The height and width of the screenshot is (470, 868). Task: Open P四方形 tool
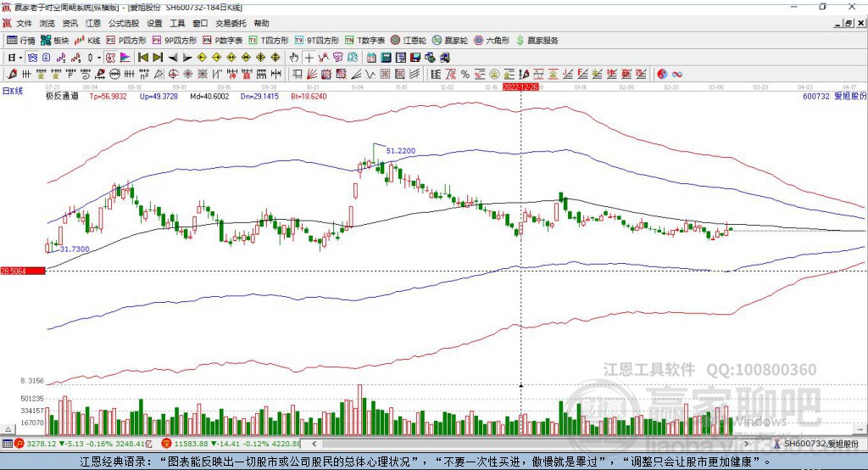[126, 41]
